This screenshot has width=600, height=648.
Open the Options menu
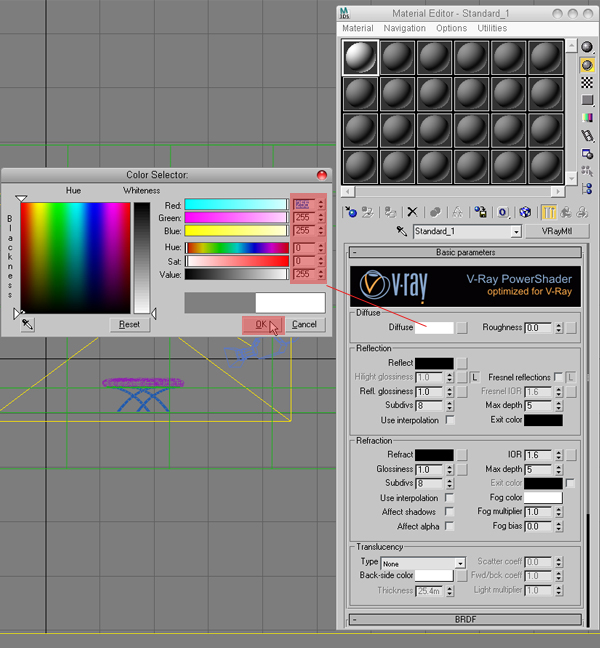[451, 28]
